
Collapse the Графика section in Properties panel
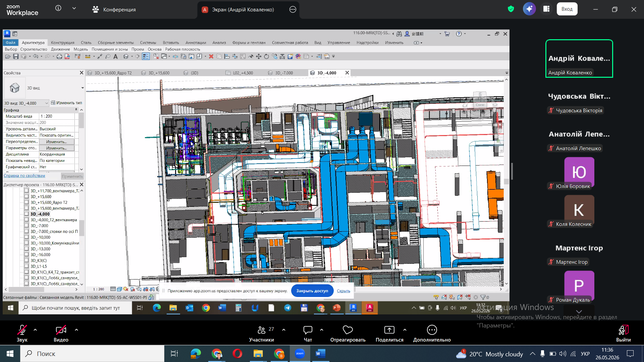point(76,110)
